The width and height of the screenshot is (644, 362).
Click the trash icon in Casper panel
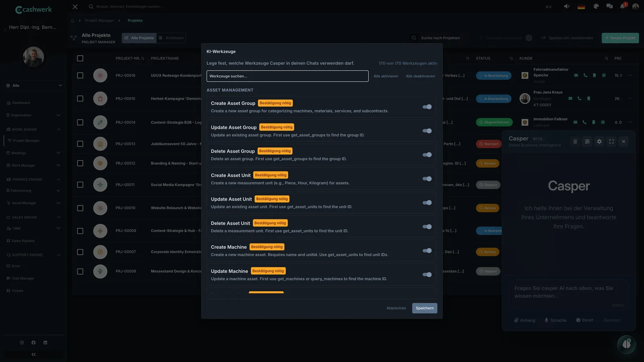coord(575,142)
